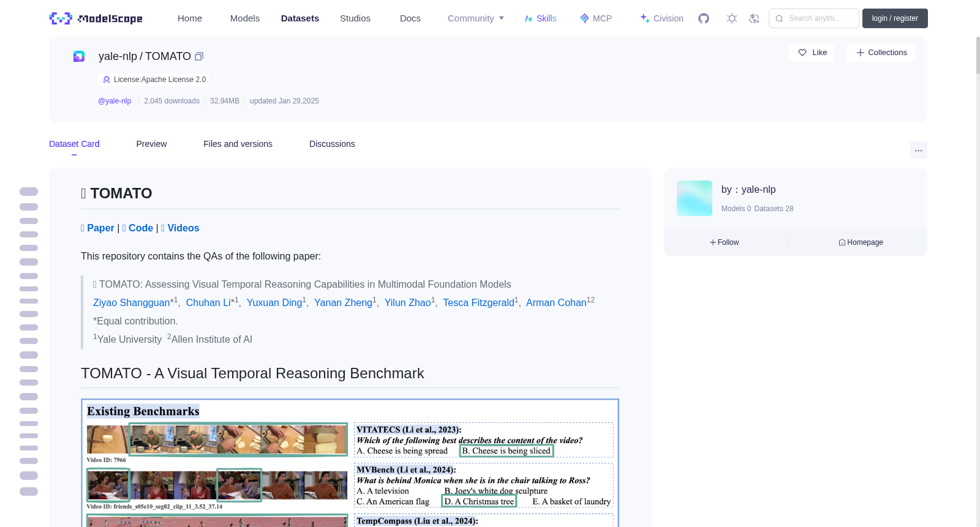Open the Discussions tab

332,144
